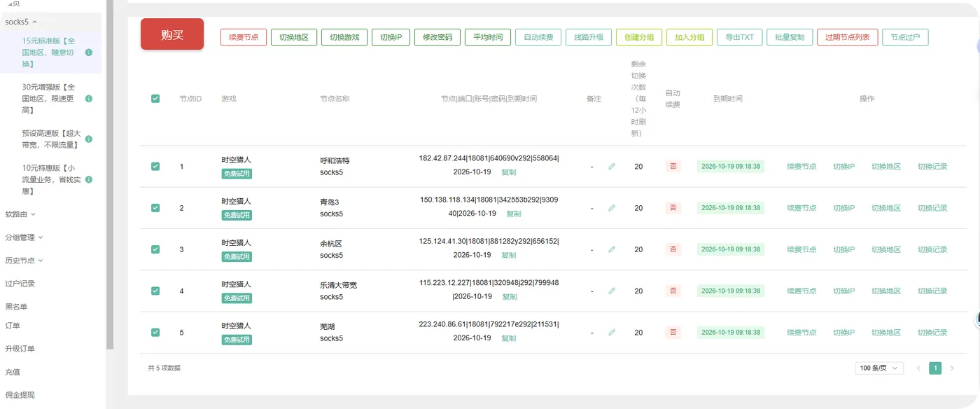Click the 修改密码 button
Viewport: 980px width, 409px height.
437,37
